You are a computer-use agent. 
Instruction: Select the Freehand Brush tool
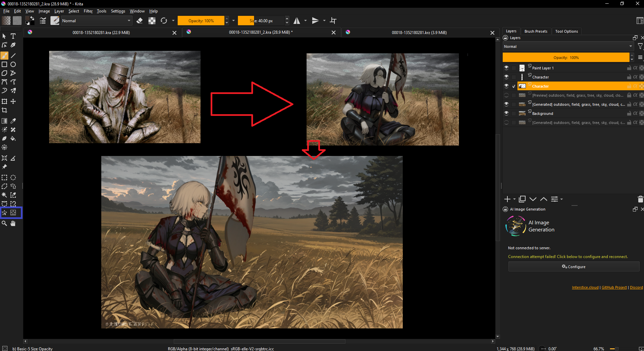click(4, 56)
